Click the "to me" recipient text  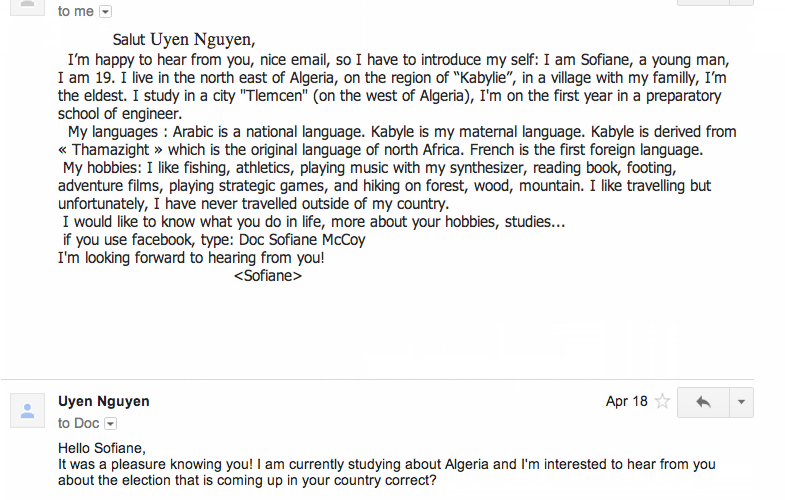coord(75,11)
